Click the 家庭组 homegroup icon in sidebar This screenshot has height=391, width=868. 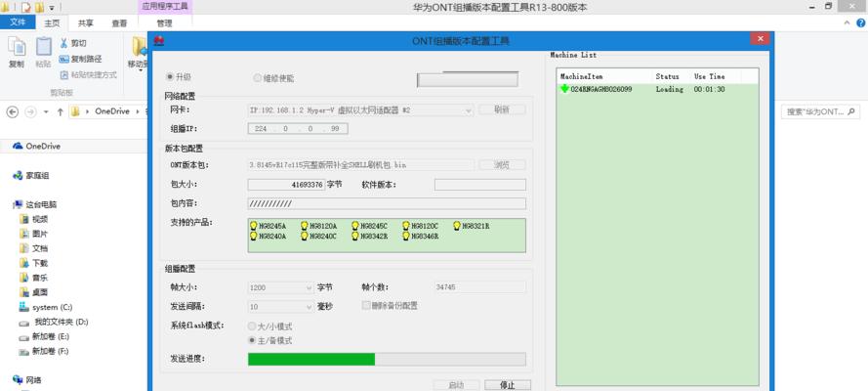18,176
